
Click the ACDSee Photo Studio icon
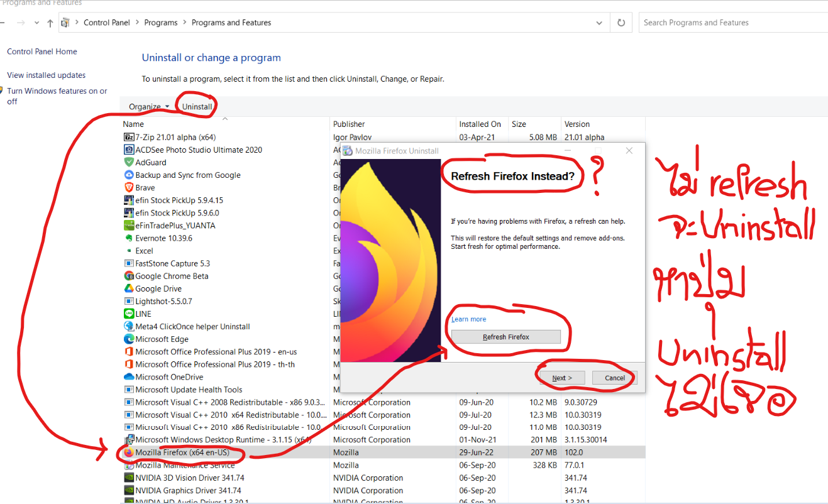tap(129, 150)
